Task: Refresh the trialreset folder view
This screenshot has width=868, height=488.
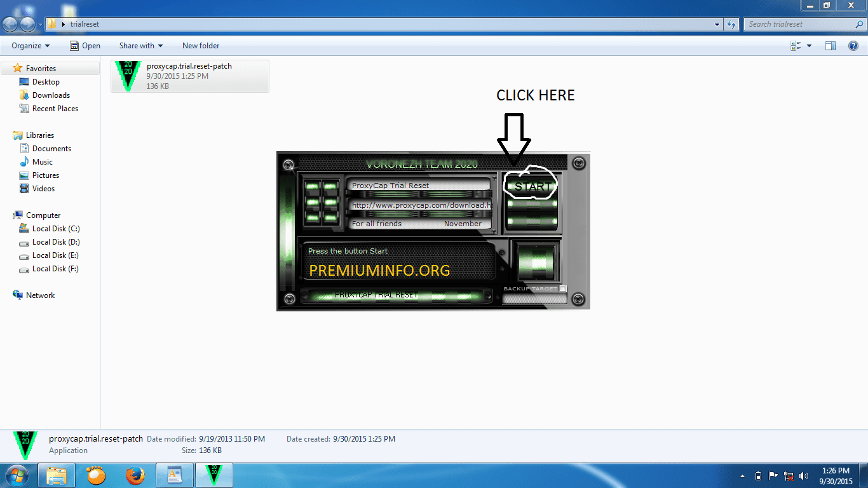Action: (x=732, y=24)
